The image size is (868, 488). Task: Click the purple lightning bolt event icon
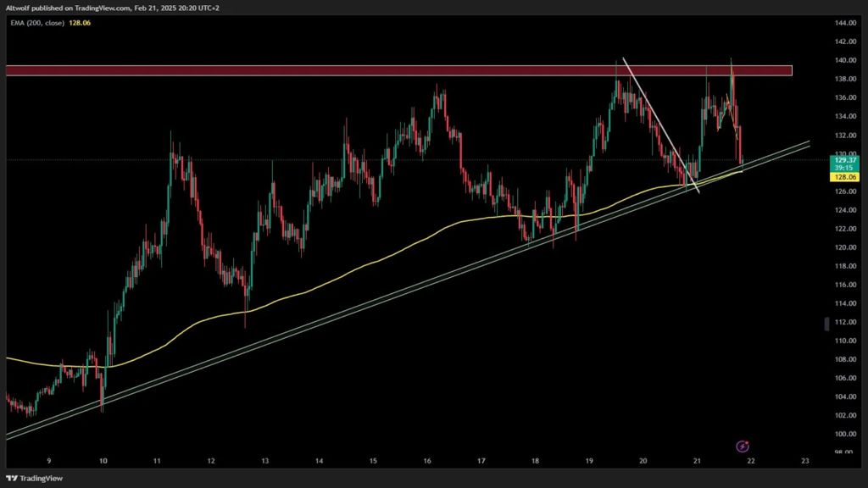(x=743, y=446)
